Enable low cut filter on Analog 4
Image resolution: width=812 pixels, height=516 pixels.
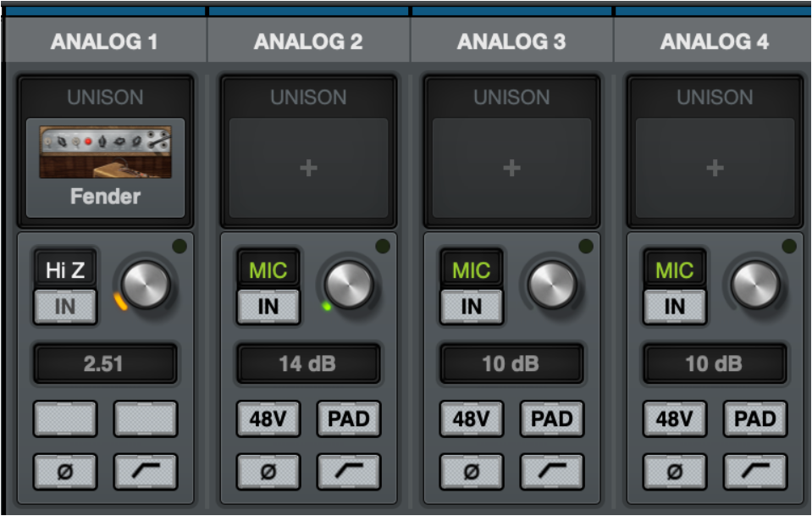pos(755,471)
